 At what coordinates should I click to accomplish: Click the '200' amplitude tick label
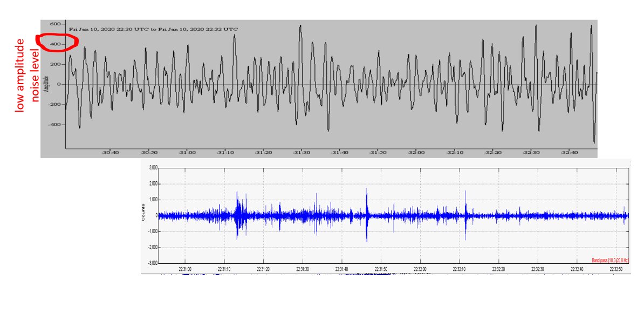coord(55,64)
